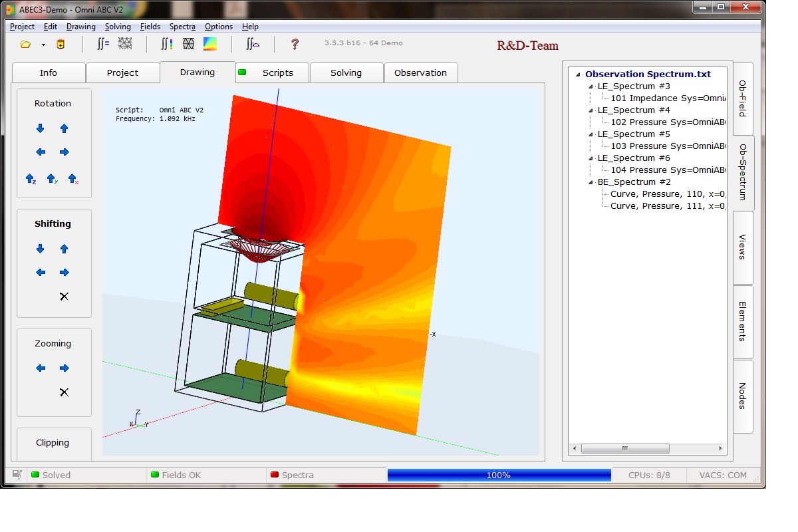Reset shifting with the X icon

tap(64, 297)
